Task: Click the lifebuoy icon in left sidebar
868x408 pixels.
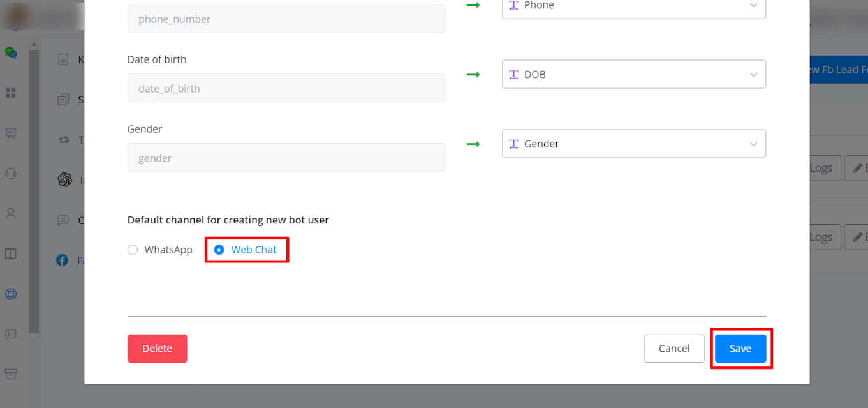Action: click(x=11, y=294)
